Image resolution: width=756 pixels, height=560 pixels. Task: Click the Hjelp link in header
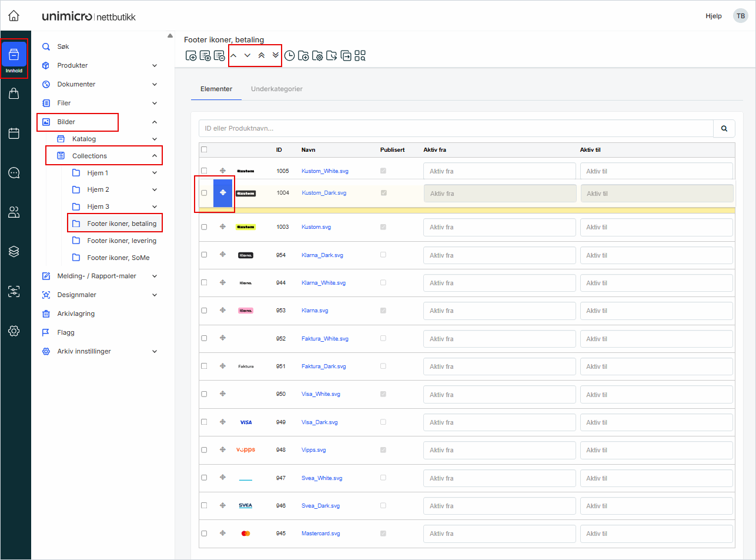[713, 16]
